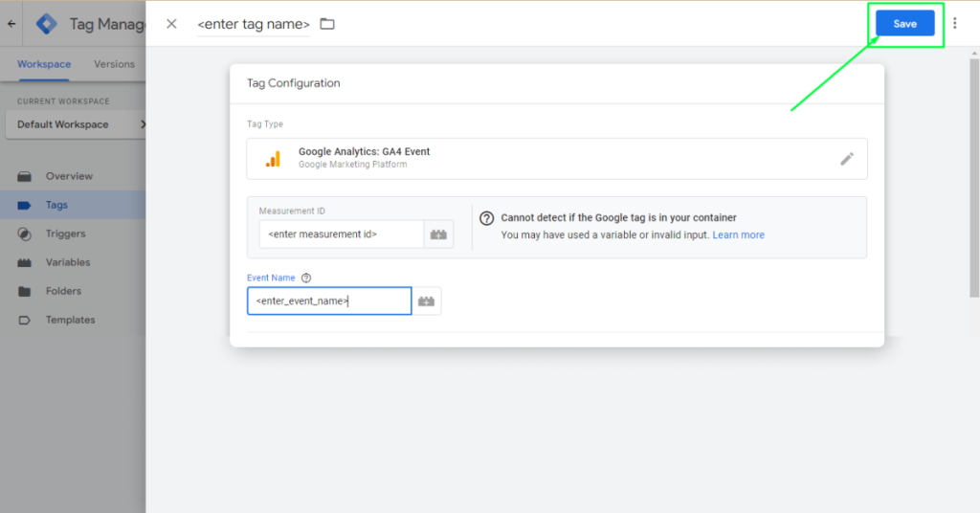Switch to the Versions tab
Image resolution: width=980 pixels, height=513 pixels.
(x=114, y=64)
